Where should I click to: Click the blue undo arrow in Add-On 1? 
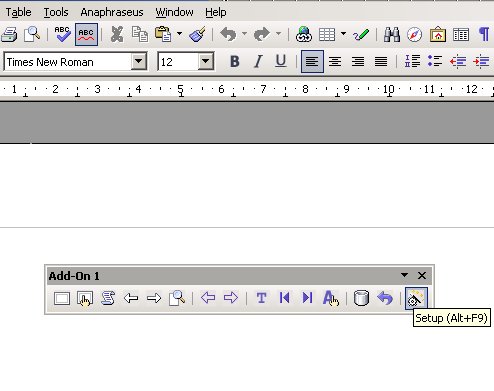(x=385, y=298)
